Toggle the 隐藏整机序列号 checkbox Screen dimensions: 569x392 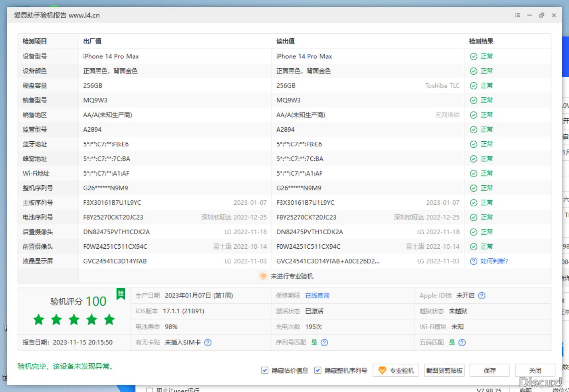coord(318,370)
